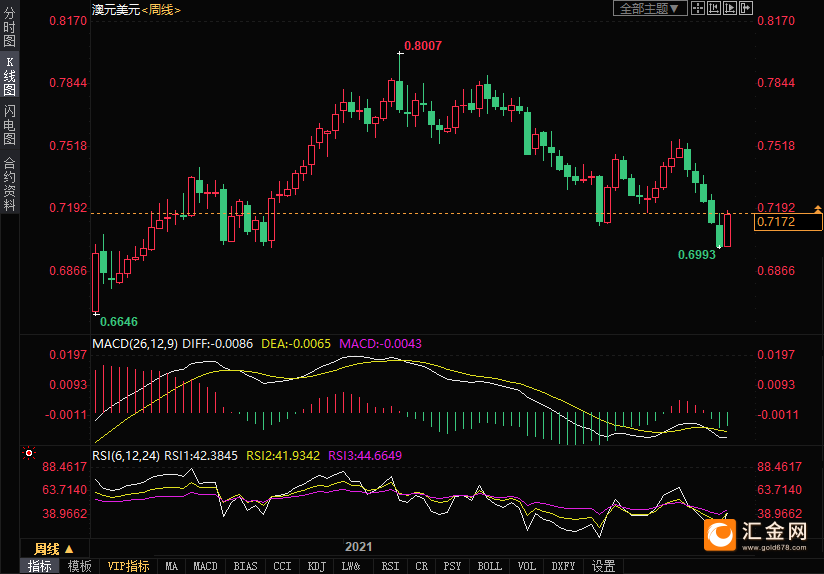
Task: Open the 设置 settings button
Action: 603,566
